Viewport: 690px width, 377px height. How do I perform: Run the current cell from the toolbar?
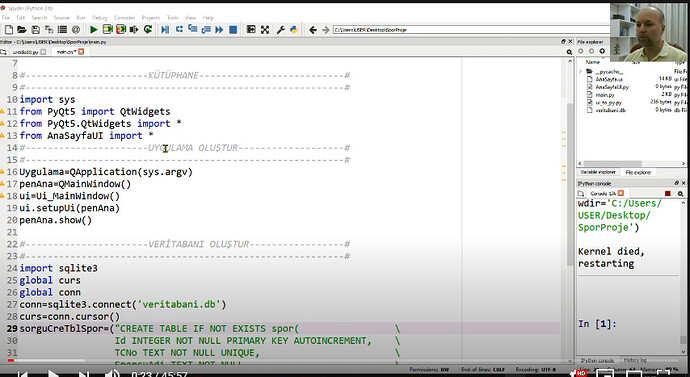click(107, 29)
